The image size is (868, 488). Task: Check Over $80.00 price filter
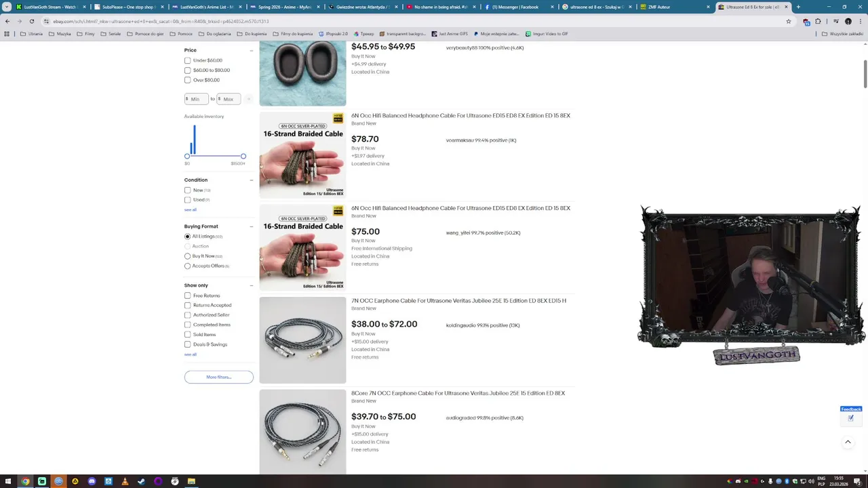click(x=188, y=80)
